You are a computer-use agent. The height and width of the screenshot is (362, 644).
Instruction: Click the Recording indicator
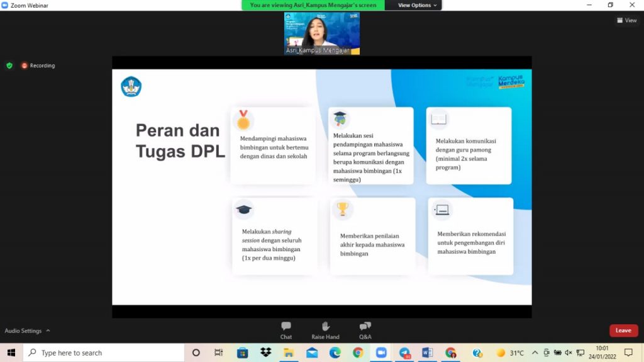(x=38, y=65)
